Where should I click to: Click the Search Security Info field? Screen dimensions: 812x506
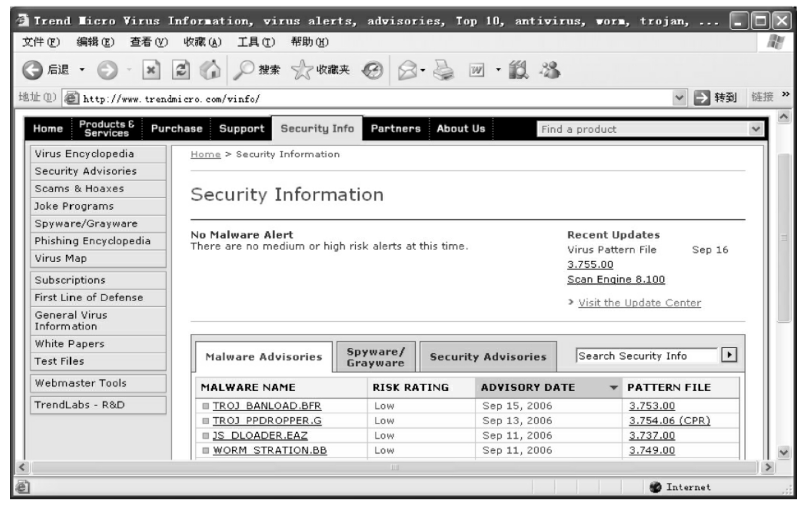click(x=647, y=355)
